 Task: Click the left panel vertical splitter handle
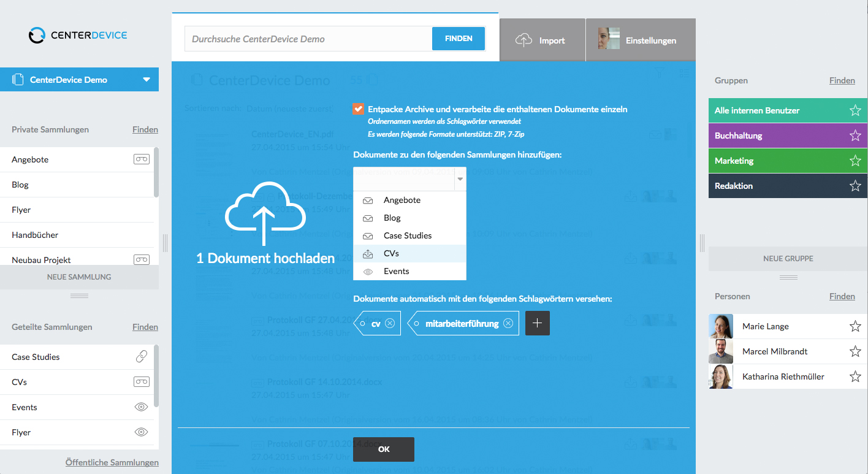point(166,243)
